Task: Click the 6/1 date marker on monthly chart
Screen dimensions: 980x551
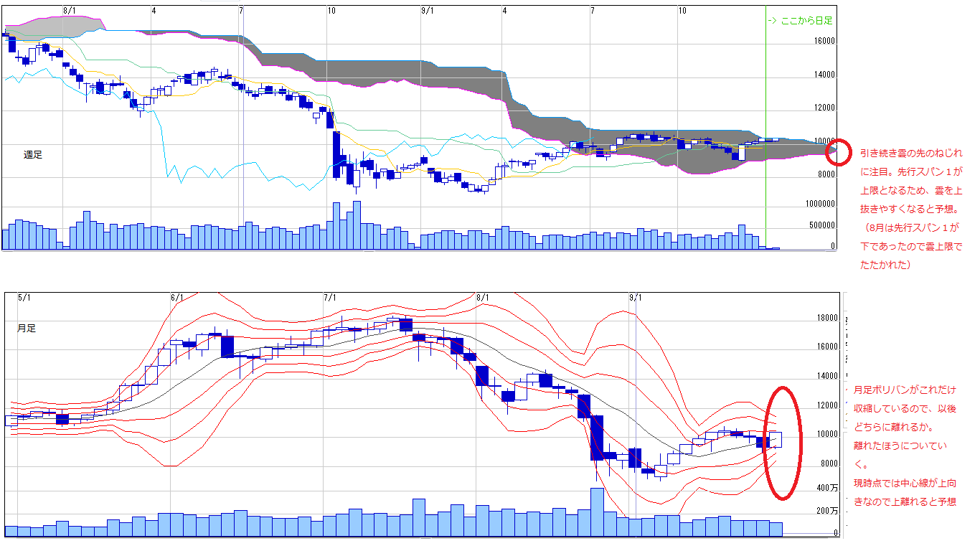Action: pyautogui.click(x=178, y=297)
